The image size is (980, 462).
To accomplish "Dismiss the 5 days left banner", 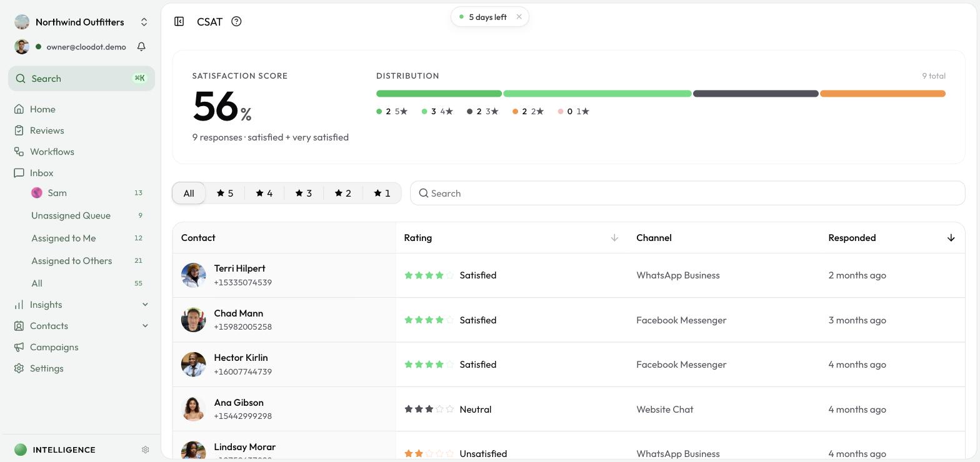I will click(519, 17).
